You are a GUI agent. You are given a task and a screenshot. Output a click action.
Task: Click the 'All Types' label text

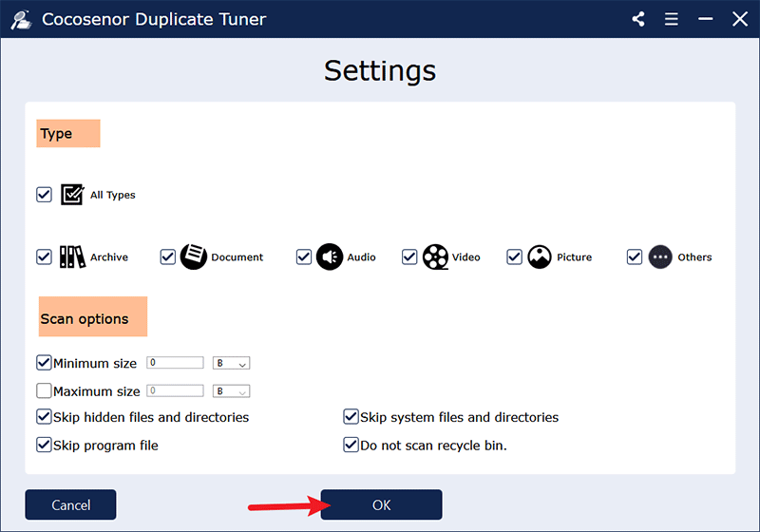(x=113, y=195)
